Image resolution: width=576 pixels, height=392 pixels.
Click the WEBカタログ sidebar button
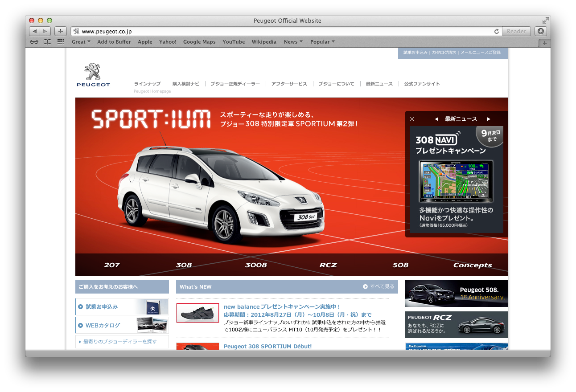[x=122, y=325]
